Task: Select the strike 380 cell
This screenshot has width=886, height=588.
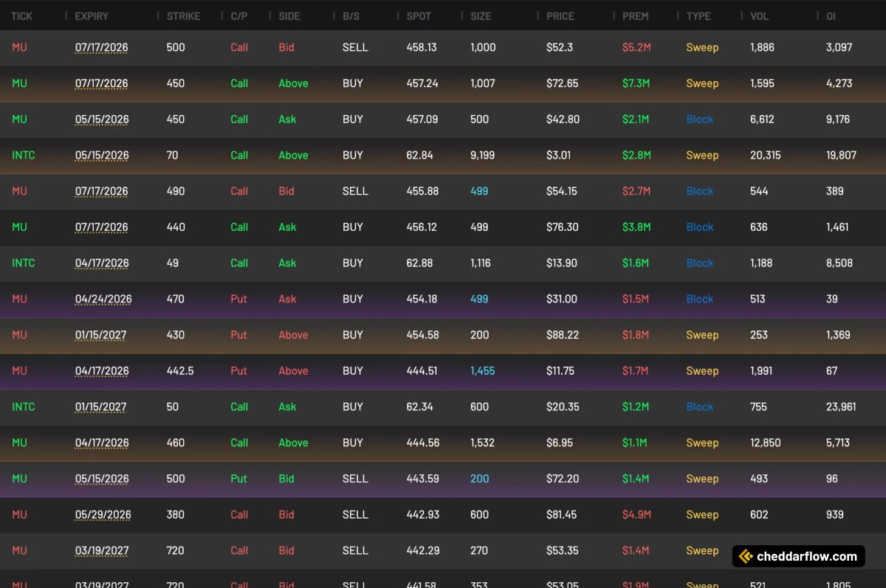Action: tap(176, 515)
